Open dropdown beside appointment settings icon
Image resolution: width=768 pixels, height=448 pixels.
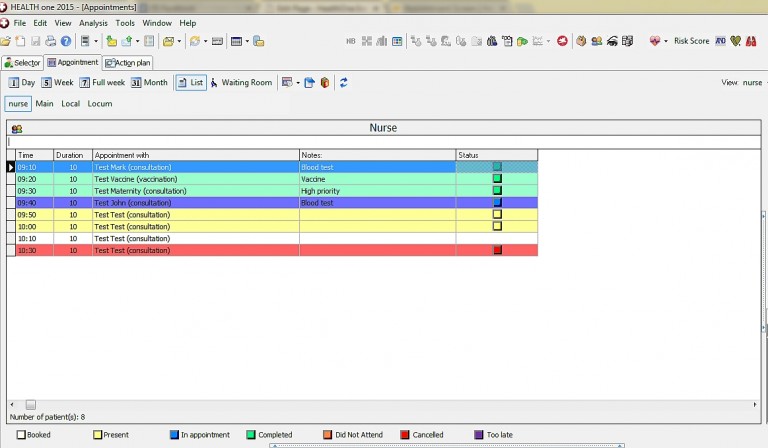pos(298,83)
